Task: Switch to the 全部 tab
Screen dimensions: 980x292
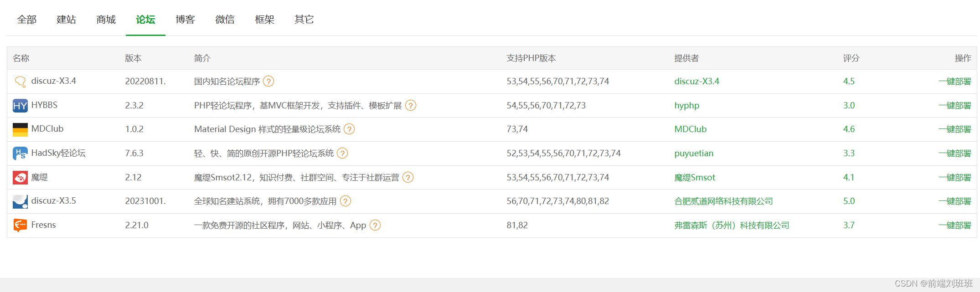Action: coord(27,20)
